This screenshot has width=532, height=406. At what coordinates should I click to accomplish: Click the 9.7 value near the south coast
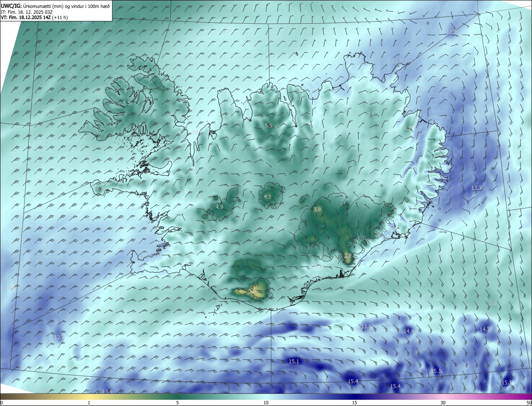(318, 267)
